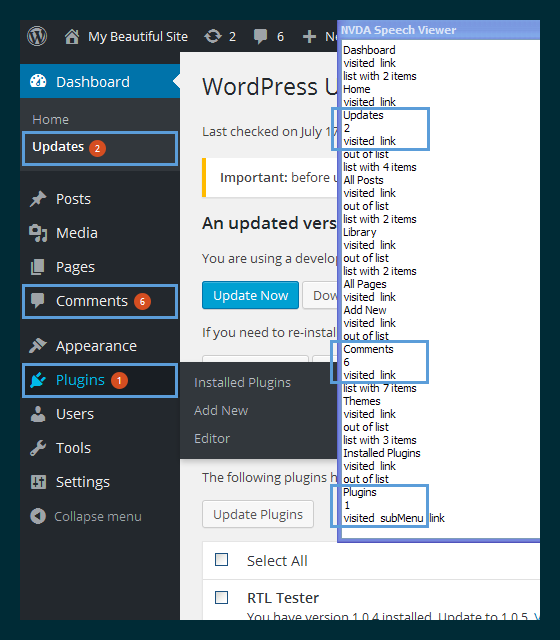The width and height of the screenshot is (560, 640).
Task: Click the Tools wrench icon
Action: pyautogui.click(x=38, y=448)
